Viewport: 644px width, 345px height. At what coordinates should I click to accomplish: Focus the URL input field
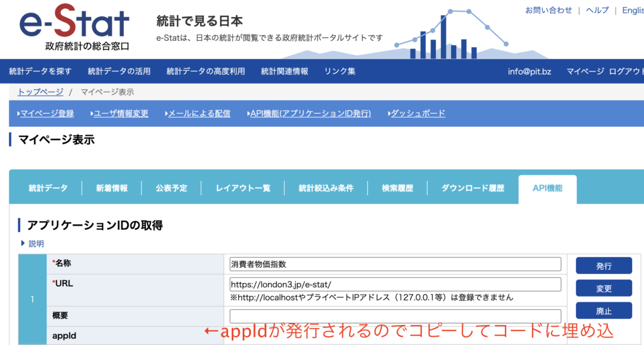click(x=395, y=284)
